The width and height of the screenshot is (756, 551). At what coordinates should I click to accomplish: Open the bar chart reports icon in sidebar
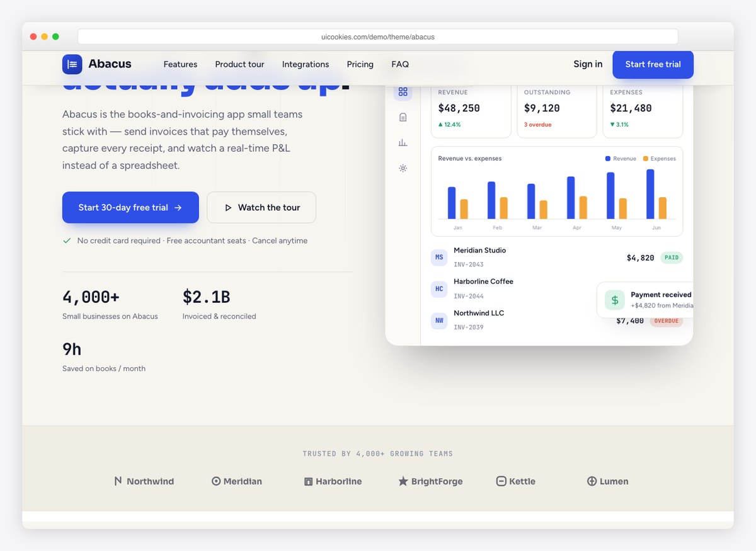tap(403, 143)
